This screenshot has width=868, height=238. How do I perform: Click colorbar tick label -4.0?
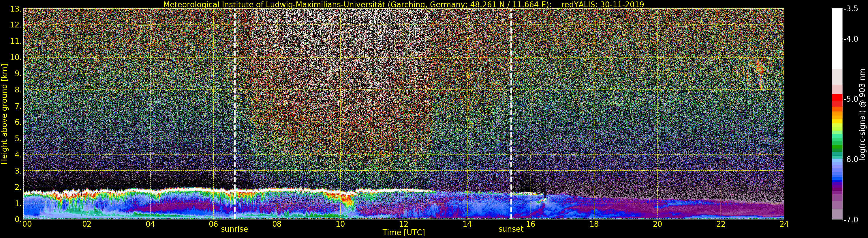851,39
